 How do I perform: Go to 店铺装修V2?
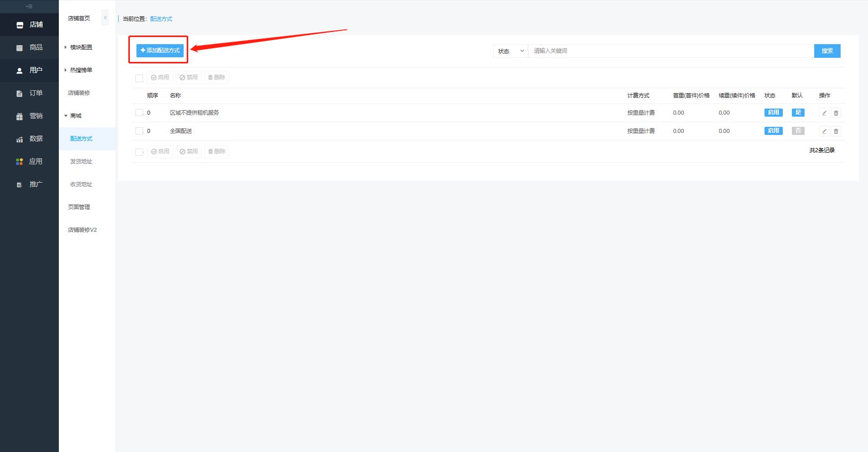coord(82,230)
